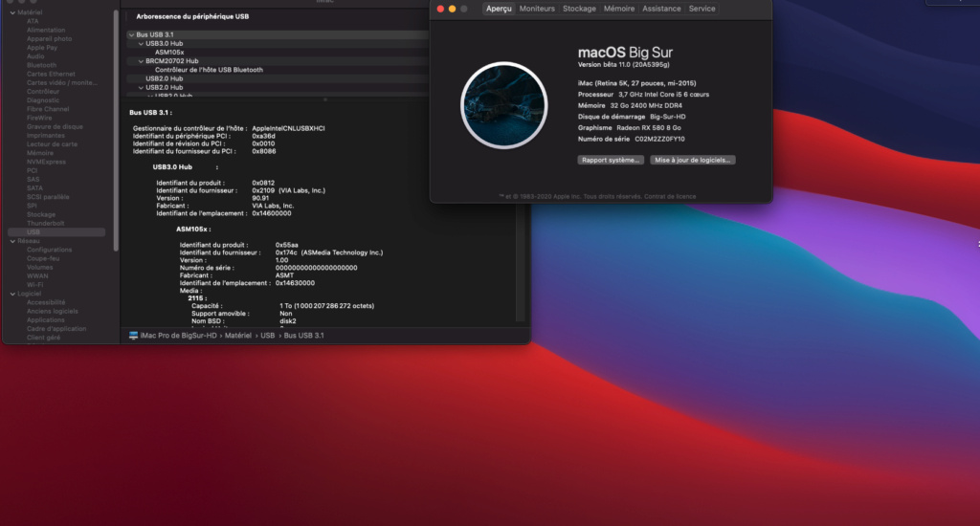Select ATA in the sidebar
Screen dimensions: 980x526
click(33, 21)
